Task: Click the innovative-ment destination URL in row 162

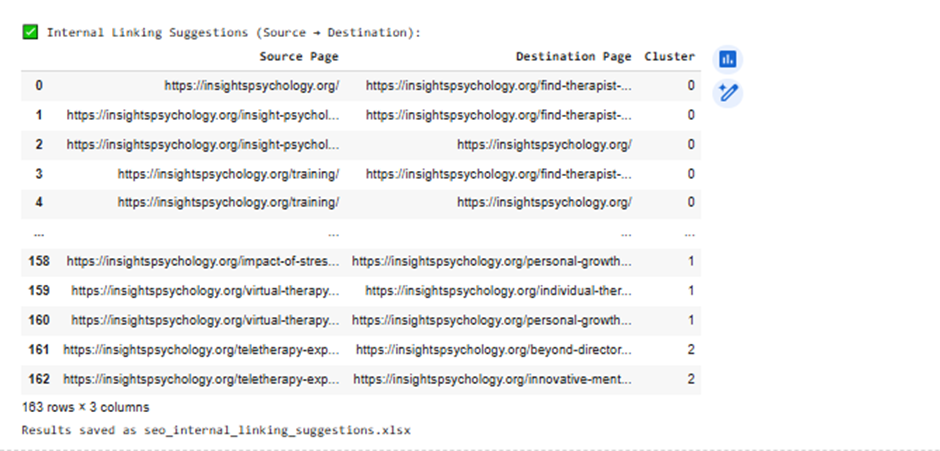Action: pos(493,379)
